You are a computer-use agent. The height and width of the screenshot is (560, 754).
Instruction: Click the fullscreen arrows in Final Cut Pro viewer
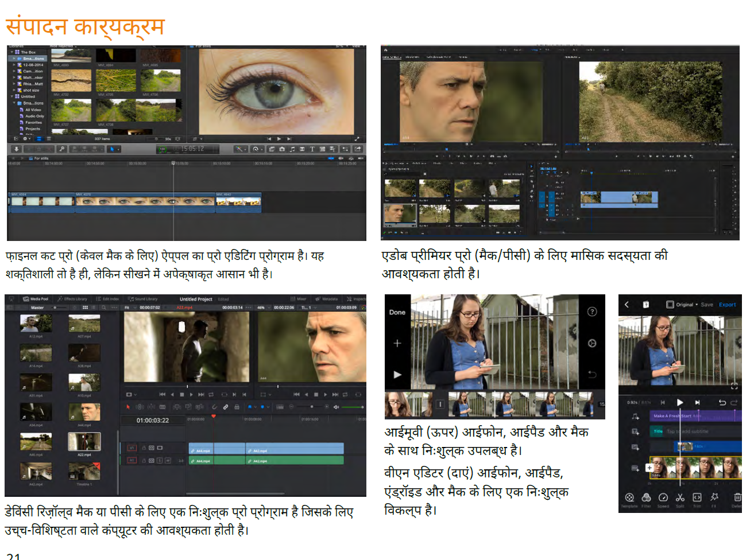357,139
